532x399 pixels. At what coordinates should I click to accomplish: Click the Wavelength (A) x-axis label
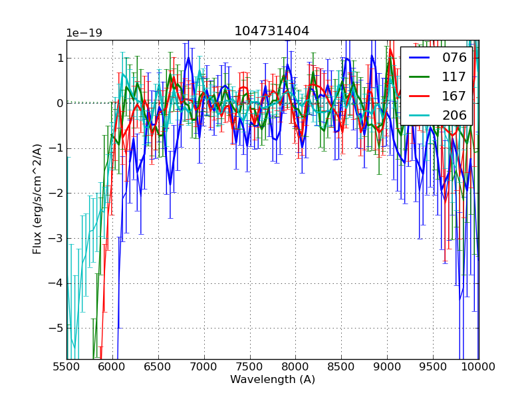coord(273,380)
